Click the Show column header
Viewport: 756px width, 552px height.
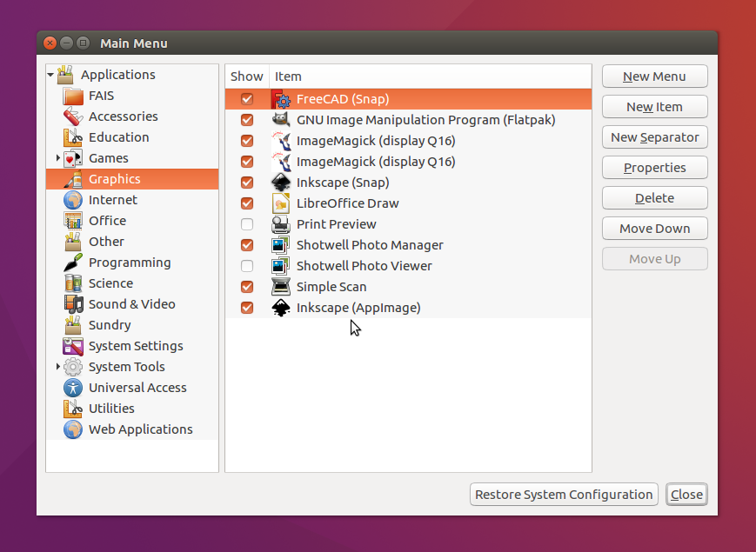[247, 76]
